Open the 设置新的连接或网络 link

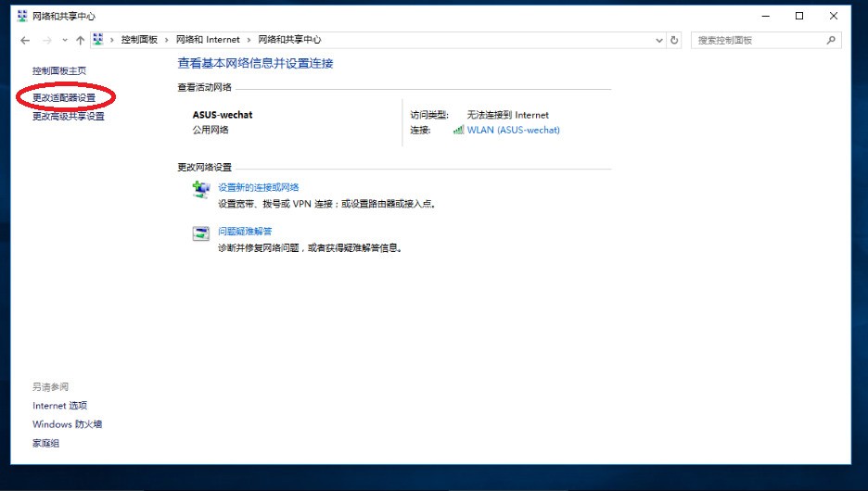tap(258, 187)
